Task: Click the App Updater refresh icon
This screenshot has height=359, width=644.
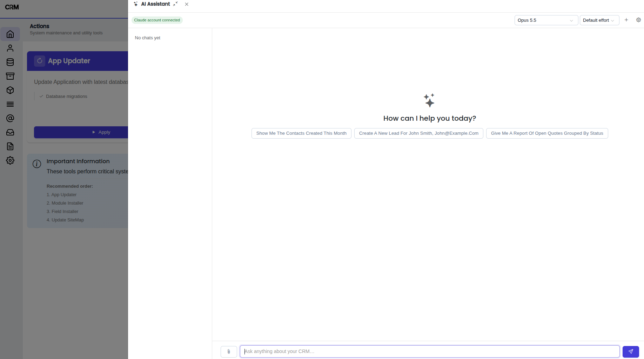Action: pos(40,61)
